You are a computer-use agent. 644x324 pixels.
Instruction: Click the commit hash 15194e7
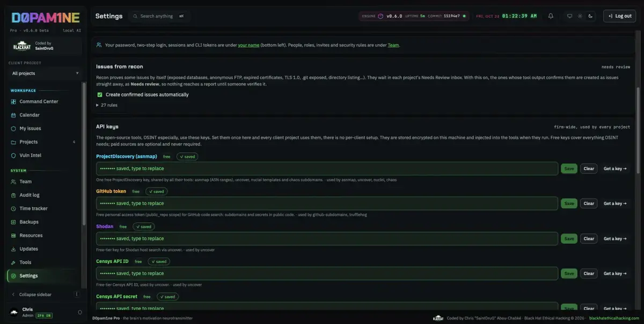(x=451, y=16)
